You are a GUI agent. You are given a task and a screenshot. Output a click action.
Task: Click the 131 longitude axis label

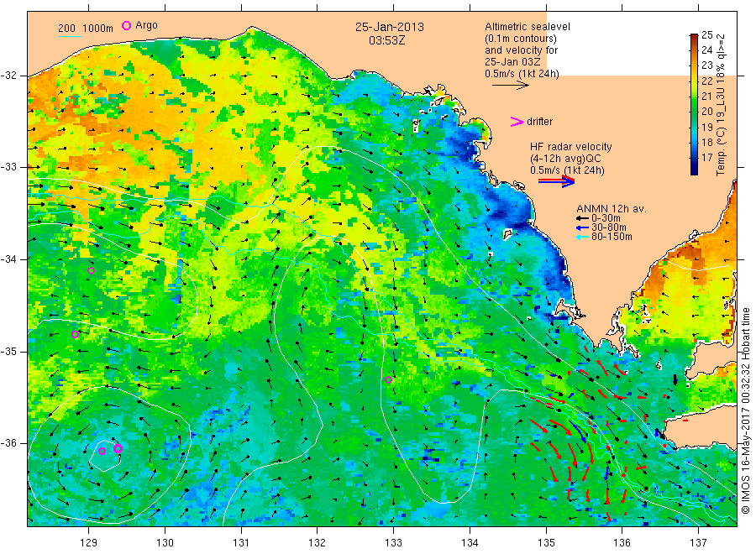click(x=241, y=543)
